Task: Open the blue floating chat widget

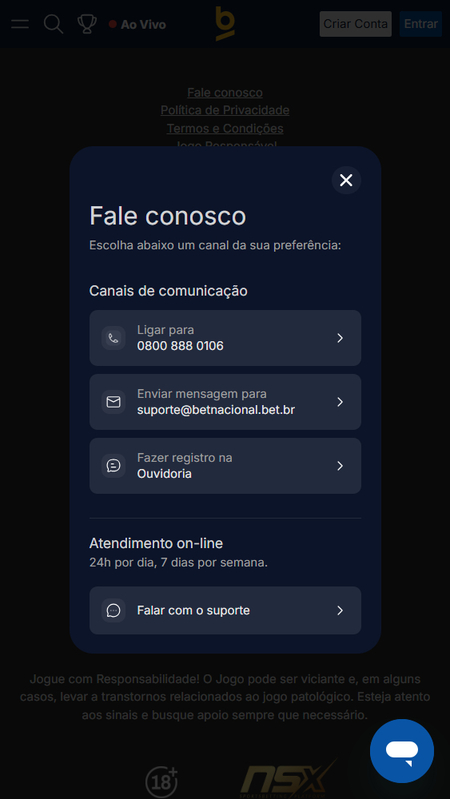Action: pyautogui.click(x=402, y=751)
